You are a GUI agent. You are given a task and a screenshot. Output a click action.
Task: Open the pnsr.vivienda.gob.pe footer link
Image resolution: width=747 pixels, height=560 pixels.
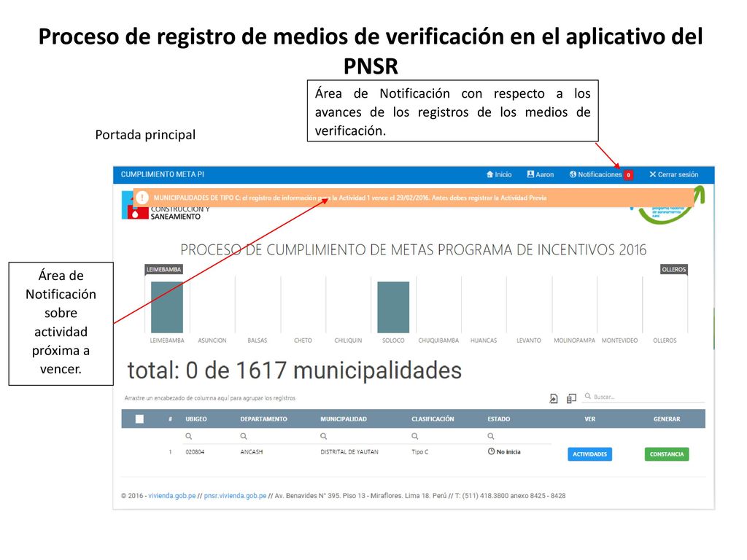(236, 496)
